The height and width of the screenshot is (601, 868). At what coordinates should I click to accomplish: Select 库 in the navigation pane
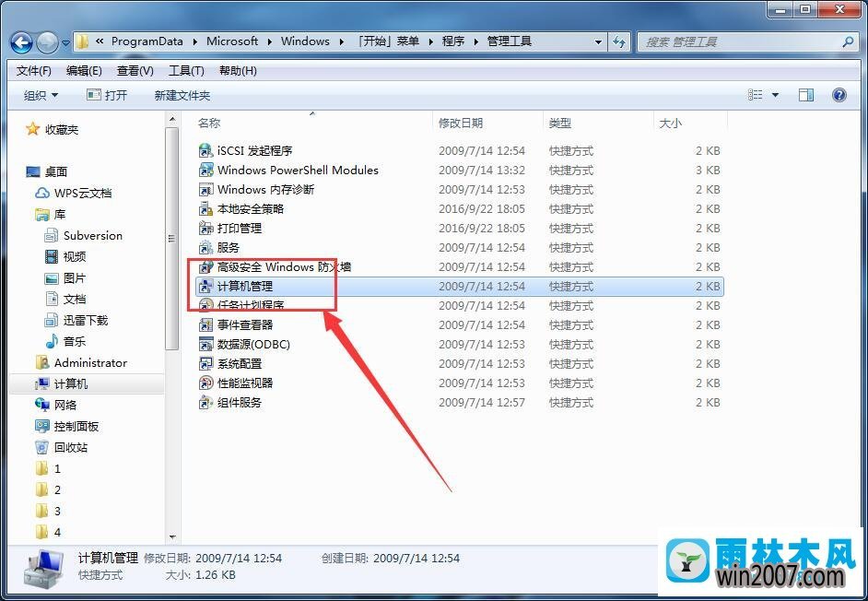(59, 215)
